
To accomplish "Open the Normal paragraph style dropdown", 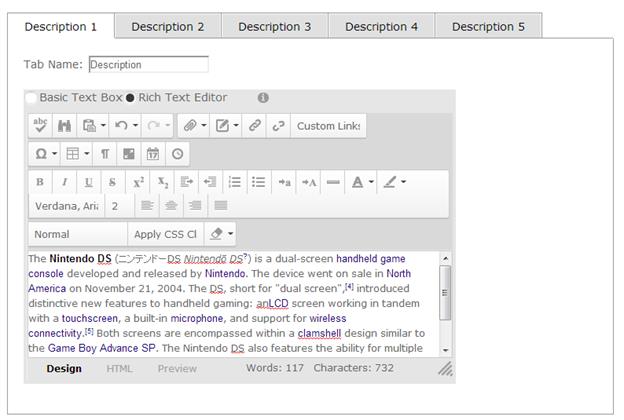I will pos(78,234).
